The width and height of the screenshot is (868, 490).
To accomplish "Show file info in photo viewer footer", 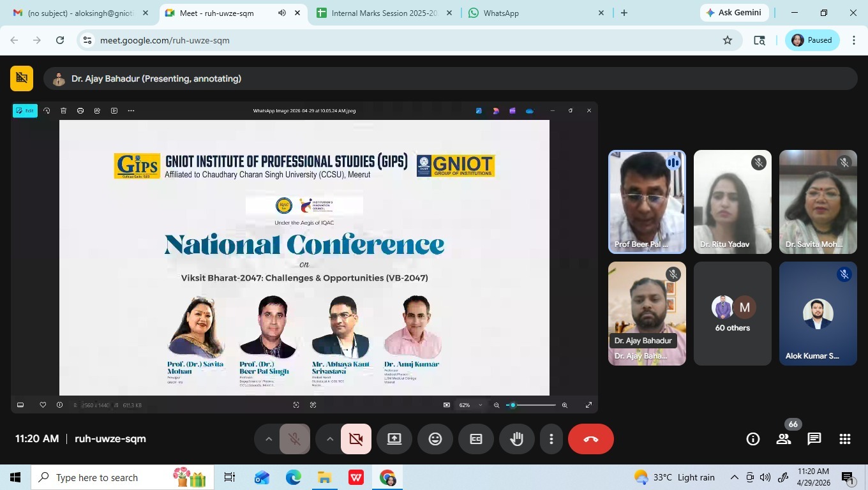I will click(x=59, y=405).
